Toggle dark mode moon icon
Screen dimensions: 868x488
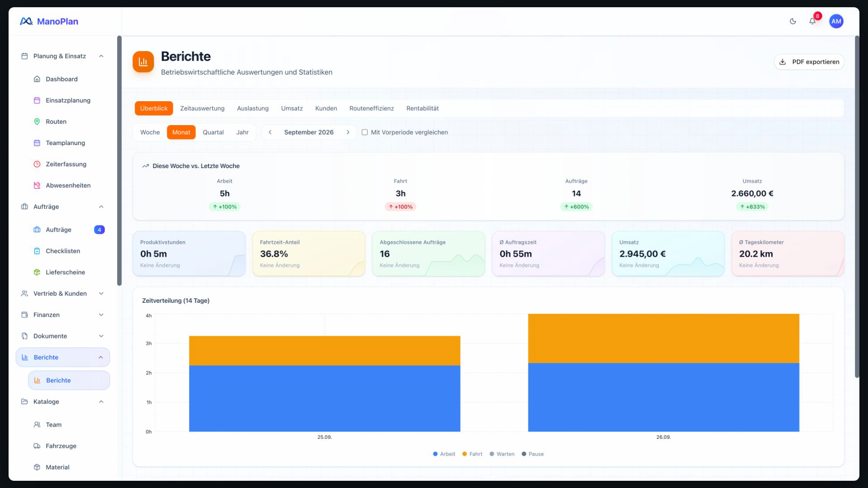793,21
